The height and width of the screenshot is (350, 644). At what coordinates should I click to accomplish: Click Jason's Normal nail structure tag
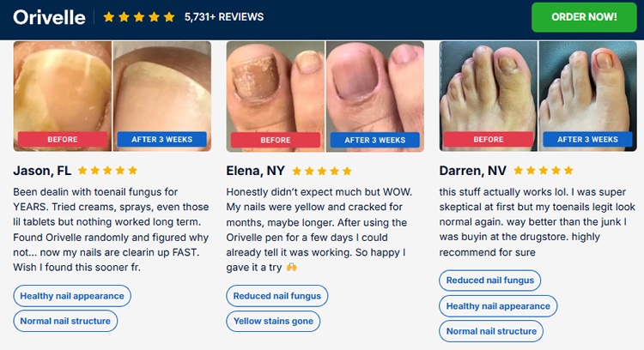(x=65, y=322)
